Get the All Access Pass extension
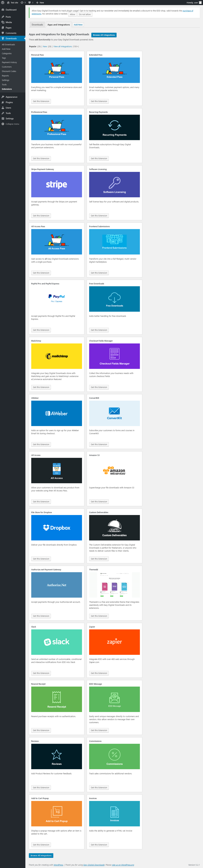203x868 pixels. [x=41, y=273]
